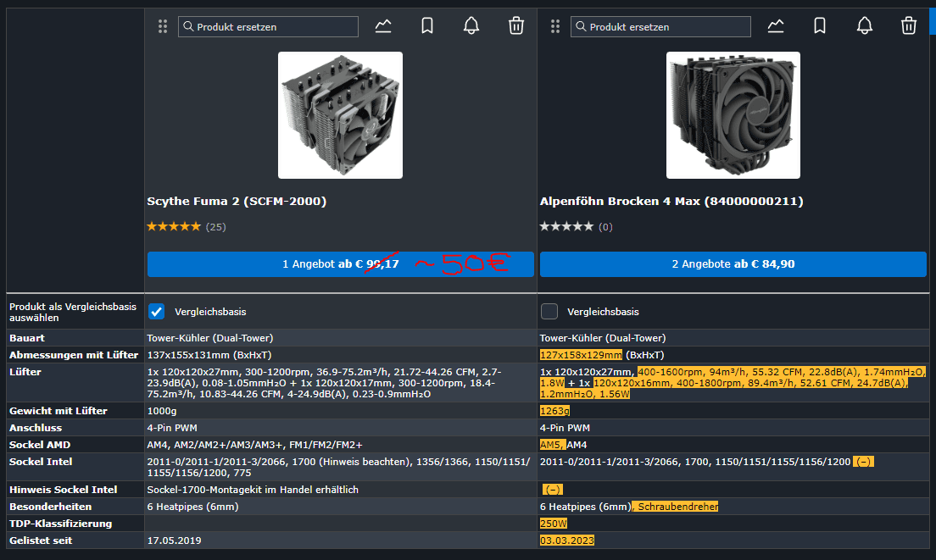Set price alert bell for Scythe Fuma 2
Image resolution: width=936 pixels, height=560 pixels.
(x=471, y=26)
